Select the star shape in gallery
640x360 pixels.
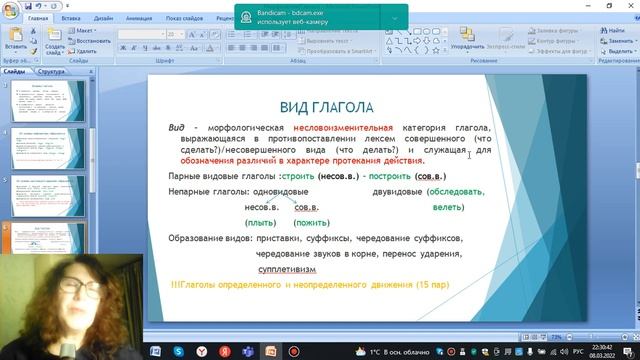tap(436, 51)
